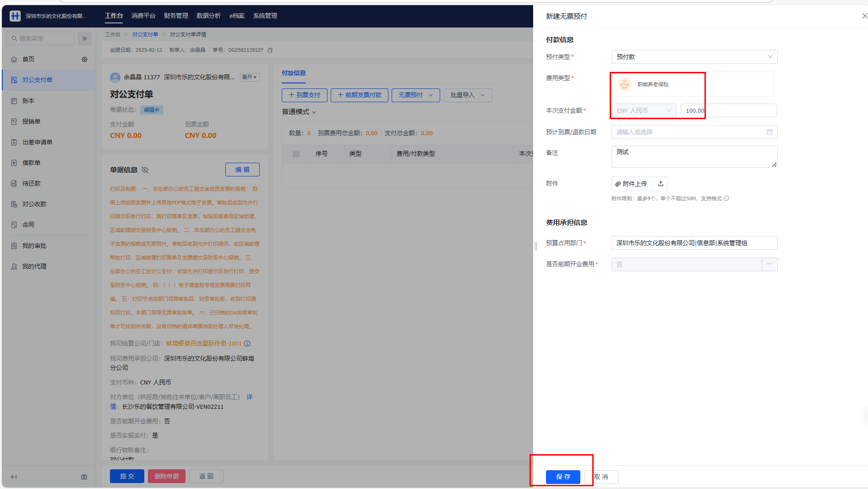
Task: Close the 新建无票预付 panel
Action: click(864, 16)
